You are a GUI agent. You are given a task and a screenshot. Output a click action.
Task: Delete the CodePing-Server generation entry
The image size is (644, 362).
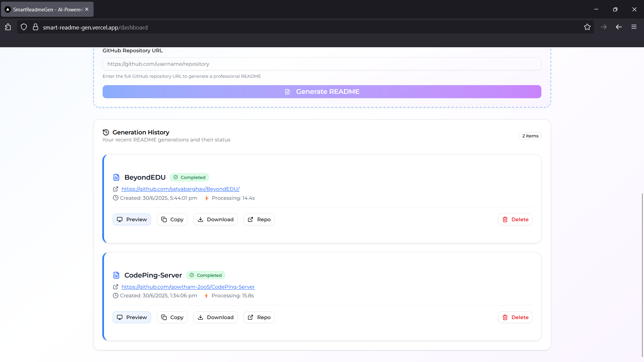tap(515, 317)
